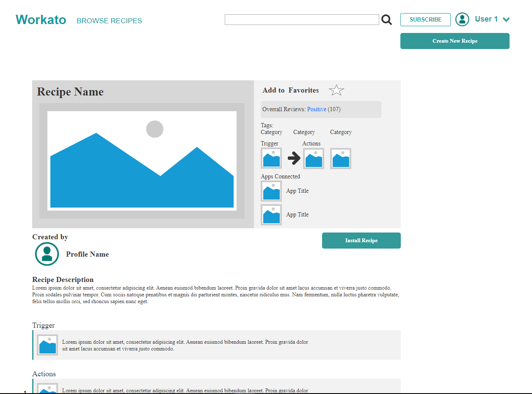Click the right arrow between Trigger and Actions
Viewport: 532px width, 394px height.
coord(294,159)
